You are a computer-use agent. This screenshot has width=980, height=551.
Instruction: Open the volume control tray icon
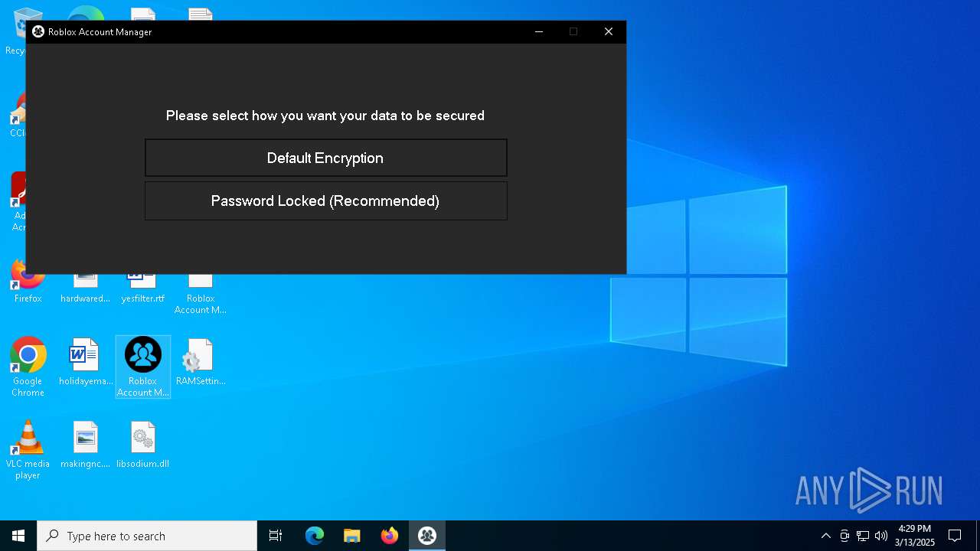click(881, 536)
